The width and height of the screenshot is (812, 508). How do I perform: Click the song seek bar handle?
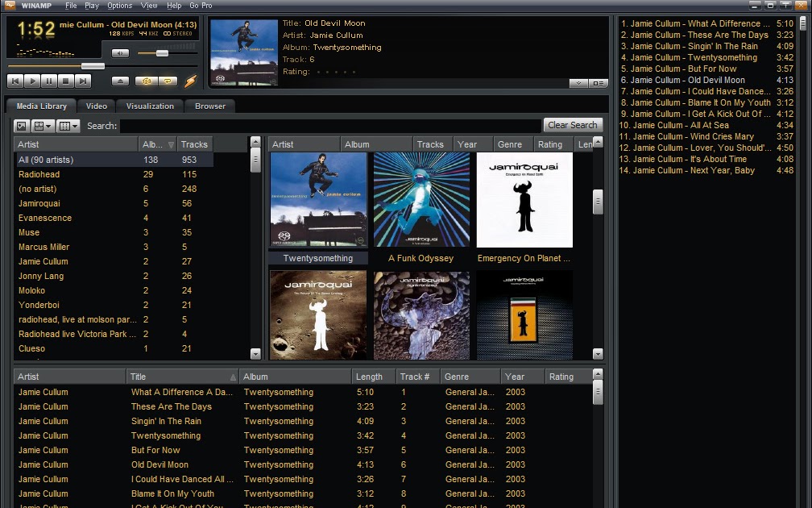click(93, 66)
